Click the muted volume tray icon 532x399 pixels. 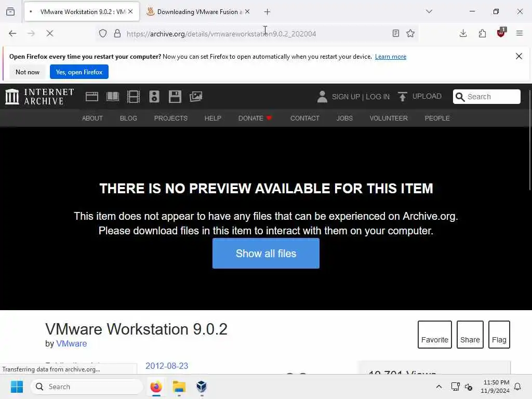(469, 387)
